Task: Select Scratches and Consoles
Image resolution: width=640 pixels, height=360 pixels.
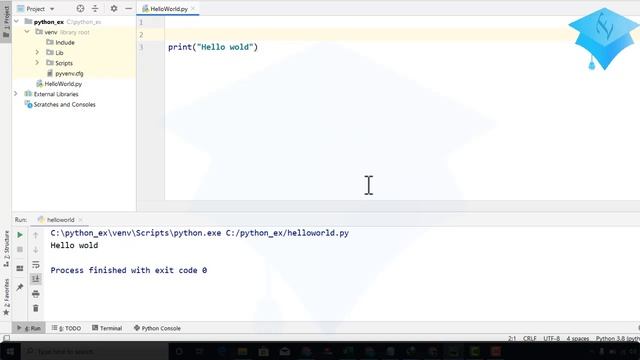Action: point(60,104)
